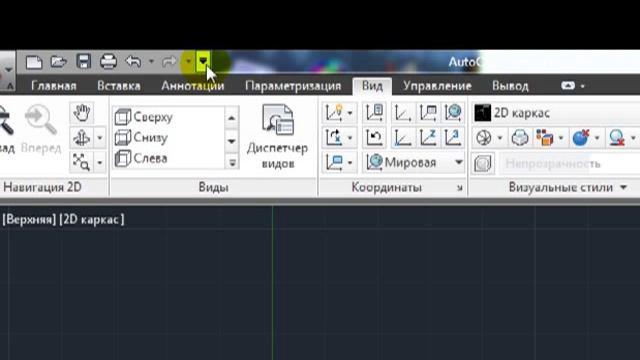
Task: Click the plain UCS axes icon
Action: pos(402,138)
